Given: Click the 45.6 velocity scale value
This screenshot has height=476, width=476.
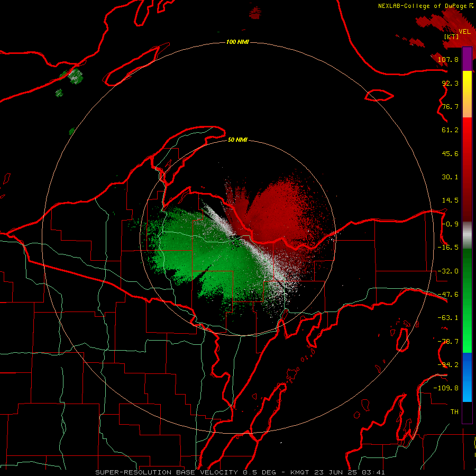Looking at the screenshot, I should click(450, 153).
